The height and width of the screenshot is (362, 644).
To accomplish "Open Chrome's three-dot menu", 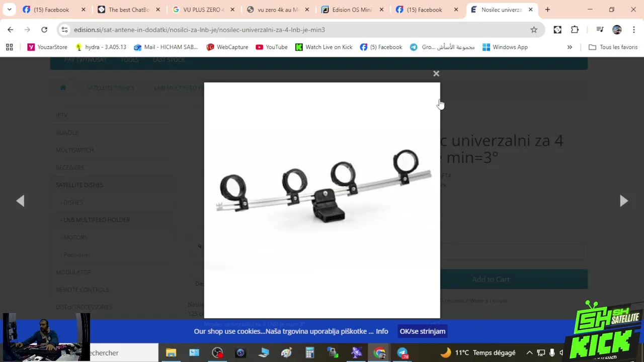I will tap(634, 30).
